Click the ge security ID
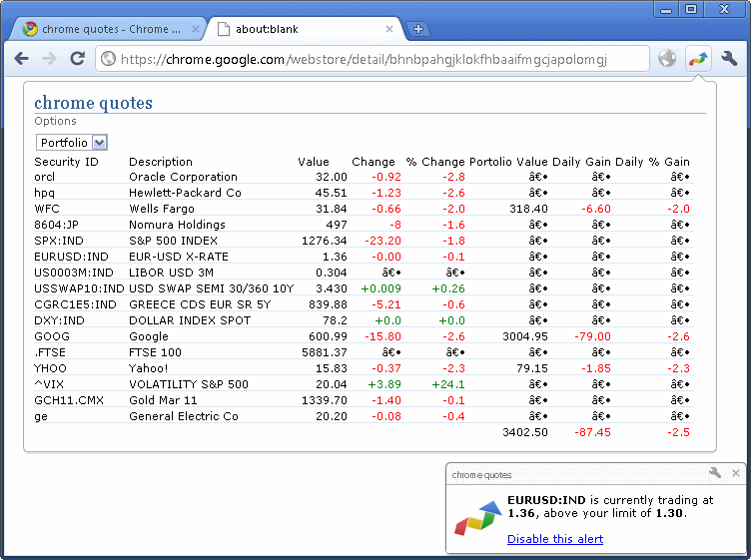Image resolution: width=751 pixels, height=560 pixels. [41, 416]
